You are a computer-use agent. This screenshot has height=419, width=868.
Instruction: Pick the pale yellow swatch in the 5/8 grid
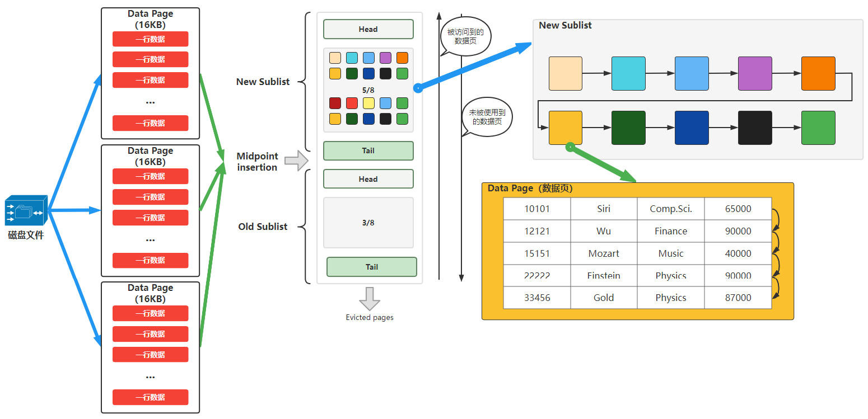click(368, 103)
